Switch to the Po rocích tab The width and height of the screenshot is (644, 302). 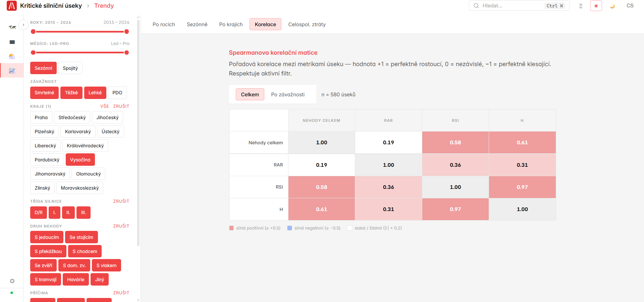coord(164,24)
